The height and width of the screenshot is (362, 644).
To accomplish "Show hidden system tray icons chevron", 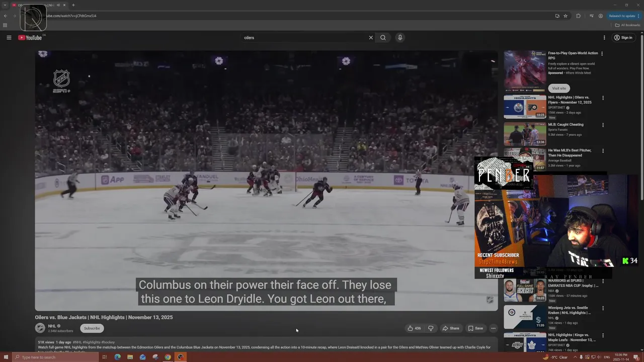I will point(575,357).
